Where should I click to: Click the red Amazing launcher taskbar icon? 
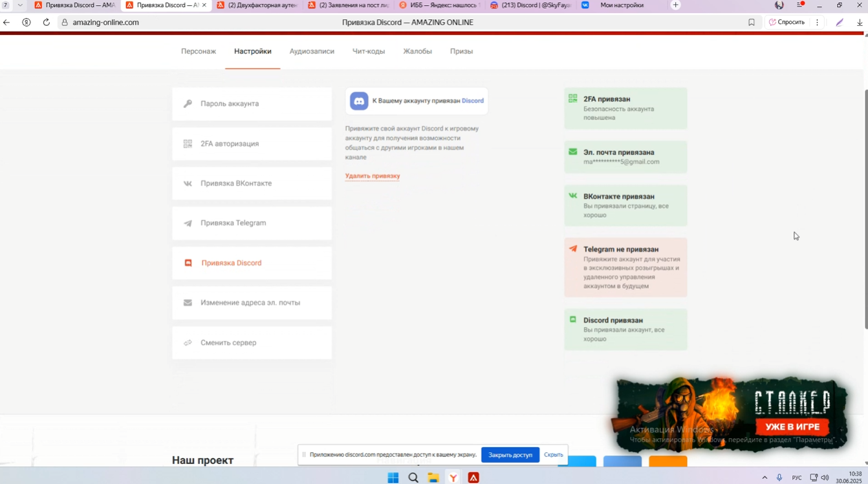[473, 478]
